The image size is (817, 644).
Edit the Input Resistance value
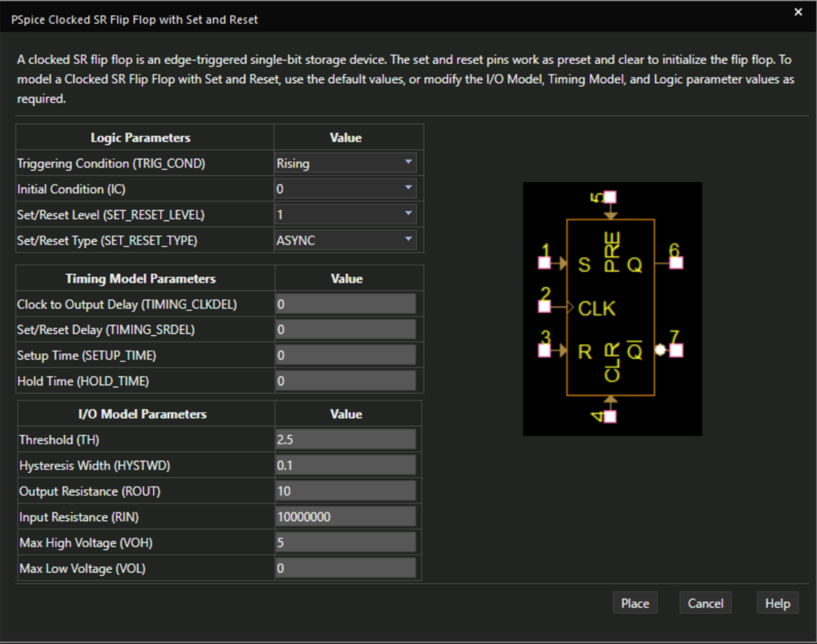point(346,516)
